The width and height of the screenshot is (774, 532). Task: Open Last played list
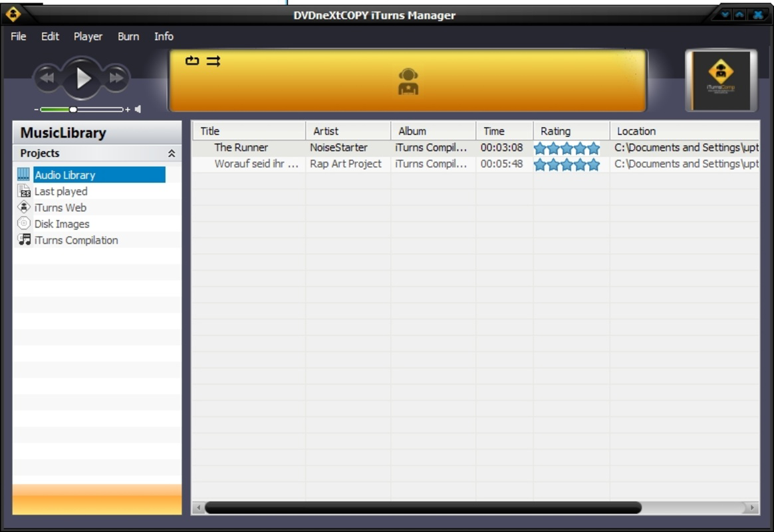[x=61, y=192]
